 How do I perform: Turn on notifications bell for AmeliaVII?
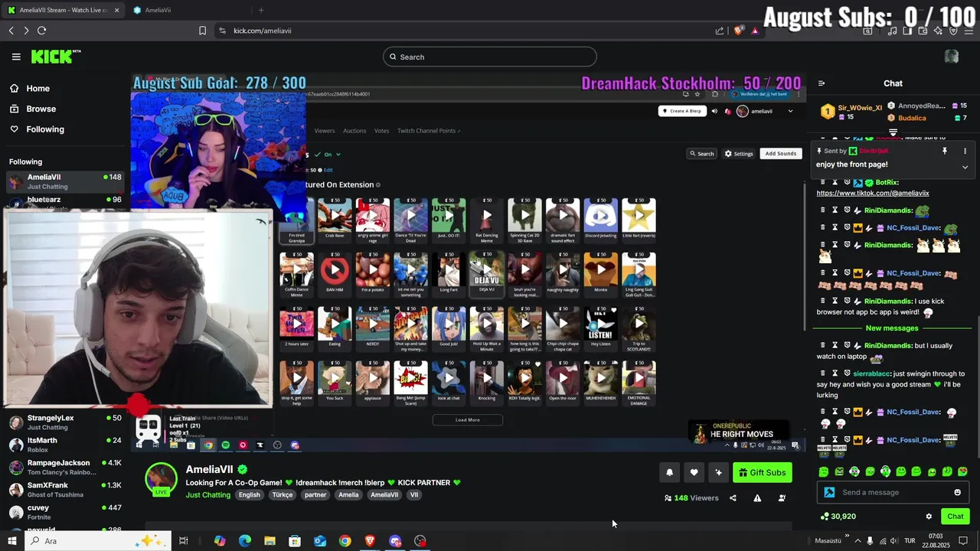(669, 472)
